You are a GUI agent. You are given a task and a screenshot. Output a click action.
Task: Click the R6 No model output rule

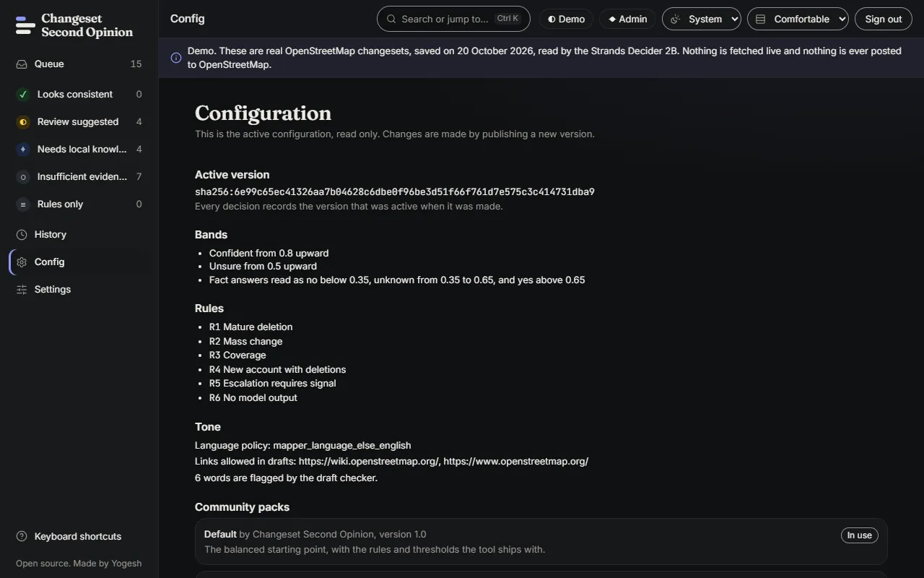(x=253, y=397)
